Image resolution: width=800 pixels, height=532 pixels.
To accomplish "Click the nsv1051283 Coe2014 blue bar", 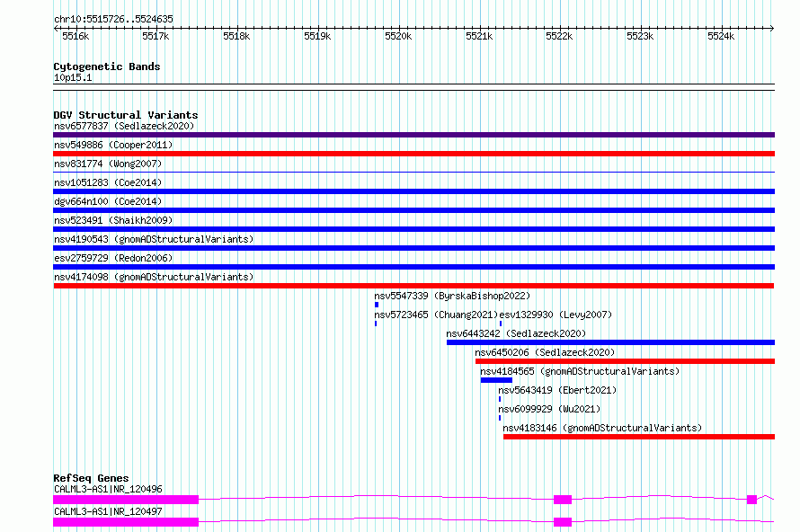I will 413,191.
